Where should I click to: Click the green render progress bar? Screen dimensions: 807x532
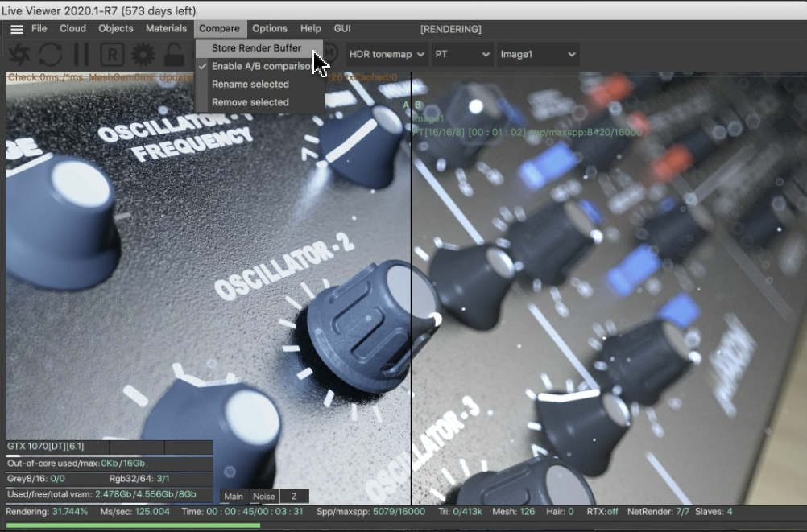point(133,526)
